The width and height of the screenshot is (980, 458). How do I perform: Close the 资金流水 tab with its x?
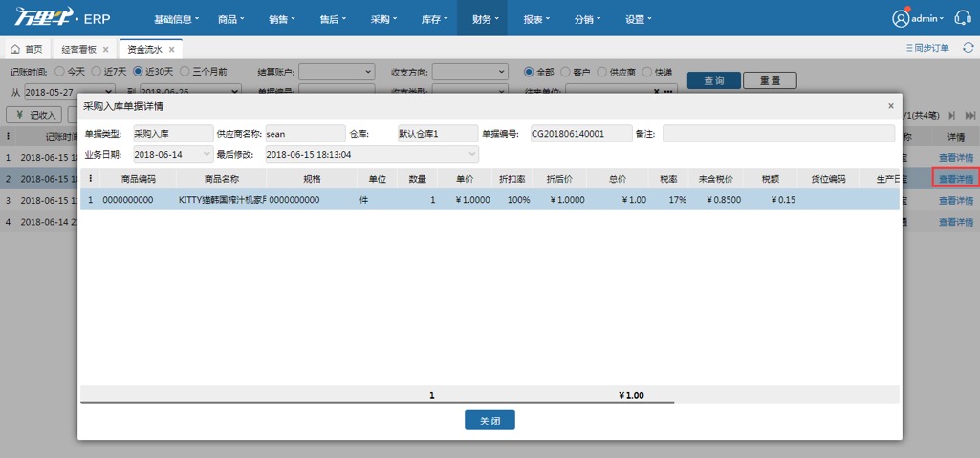(x=171, y=49)
